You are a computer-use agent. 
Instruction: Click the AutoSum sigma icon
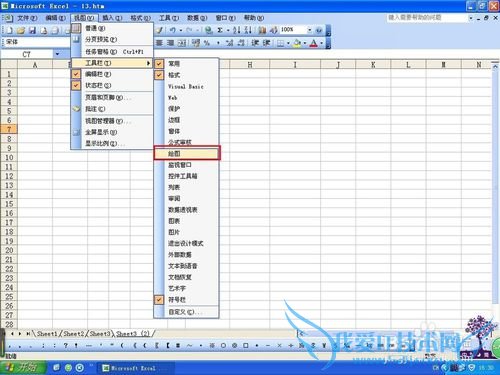220,30
